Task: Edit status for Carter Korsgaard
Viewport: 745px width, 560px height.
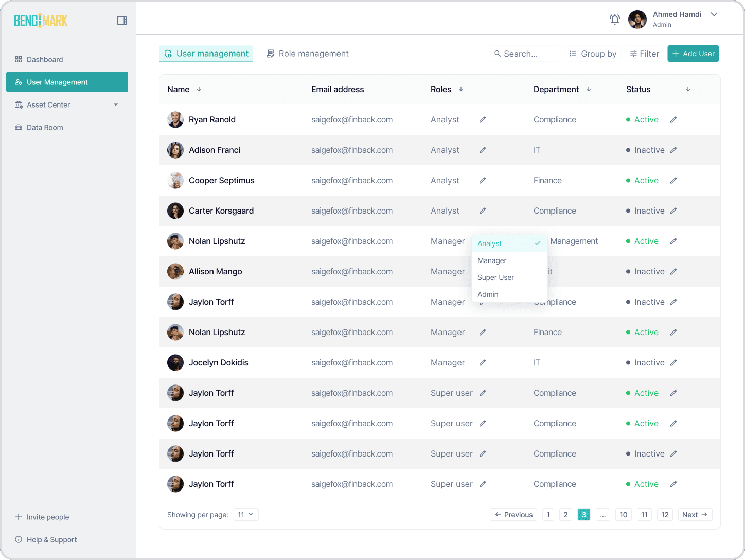Action: [x=673, y=211]
